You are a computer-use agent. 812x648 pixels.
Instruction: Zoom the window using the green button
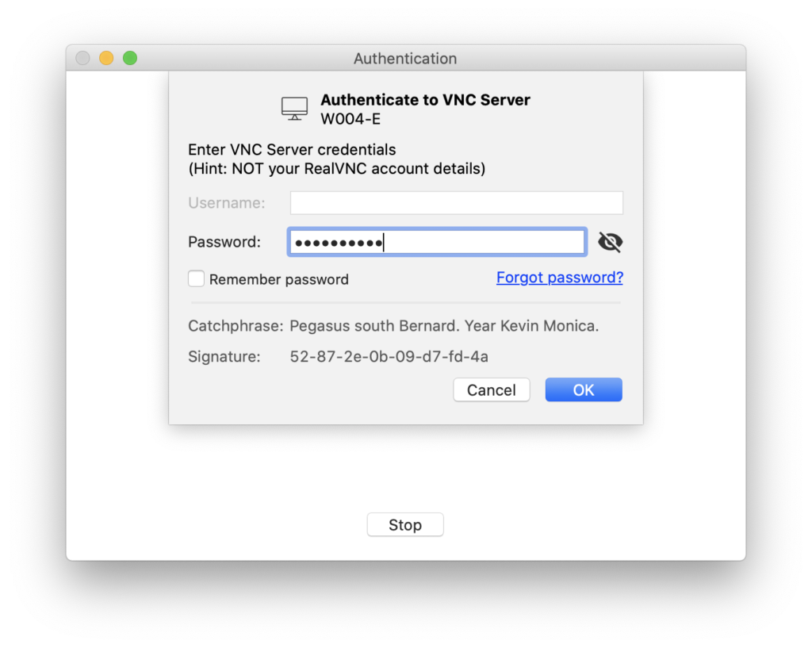[130, 58]
